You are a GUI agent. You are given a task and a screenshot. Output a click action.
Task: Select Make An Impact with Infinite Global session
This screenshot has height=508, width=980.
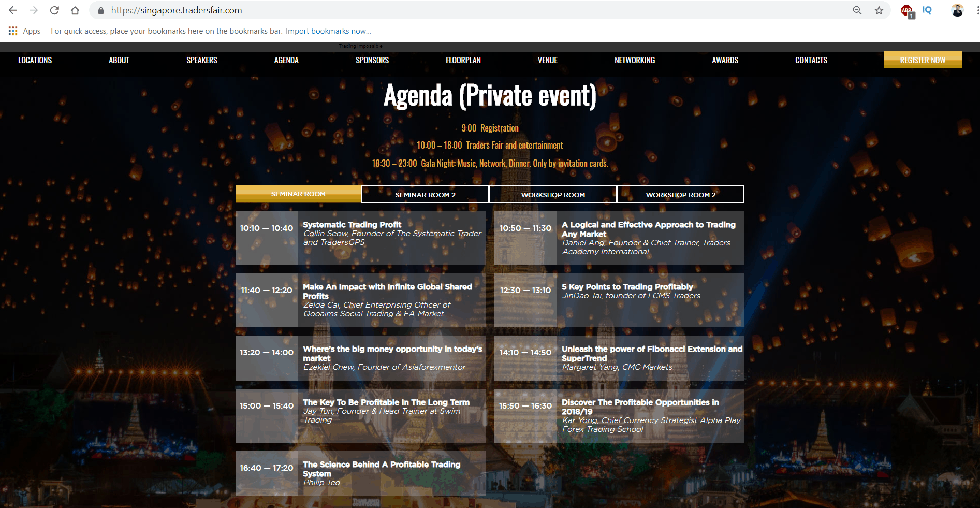387,291
